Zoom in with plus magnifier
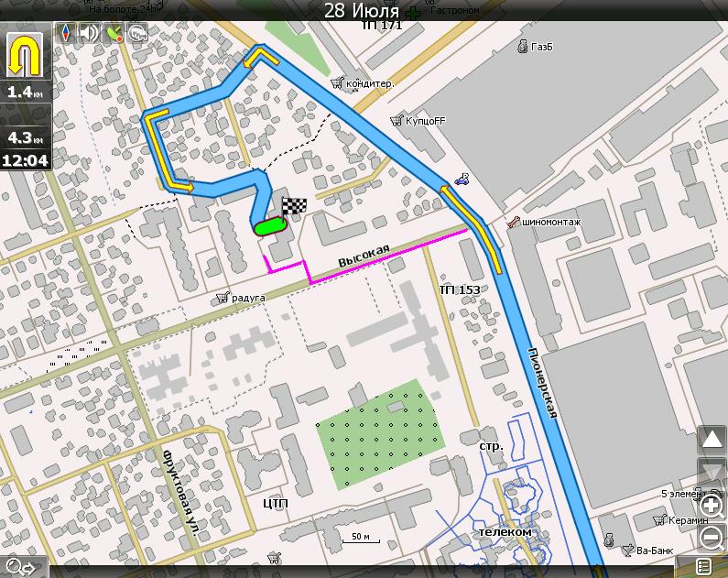The image size is (728, 578). click(x=712, y=506)
